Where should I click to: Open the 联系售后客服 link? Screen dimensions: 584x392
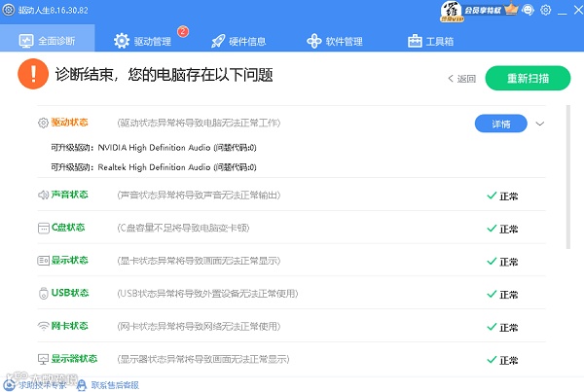(115, 385)
